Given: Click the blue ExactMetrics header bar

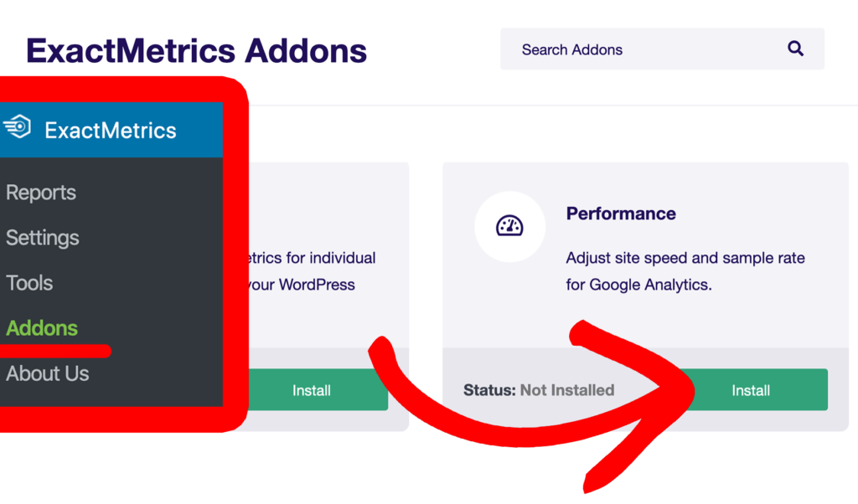Looking at the screenshot, I should 112,130.
